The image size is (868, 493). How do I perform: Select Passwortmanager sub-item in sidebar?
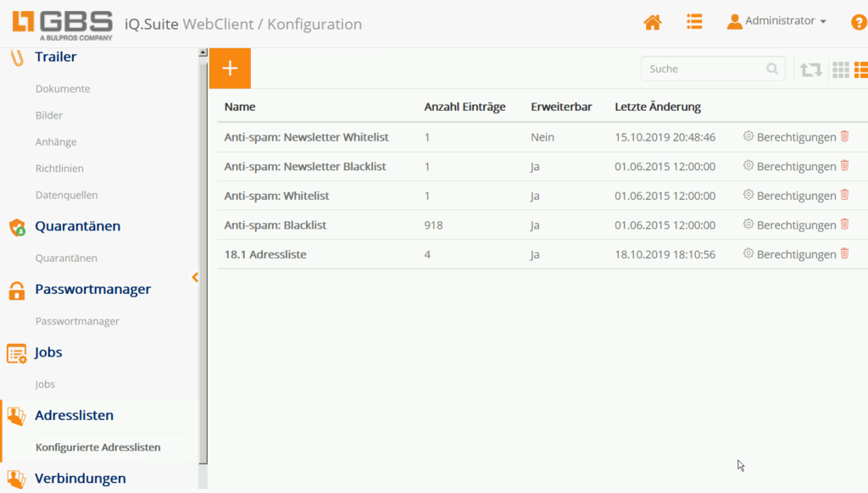click(77, 321)
